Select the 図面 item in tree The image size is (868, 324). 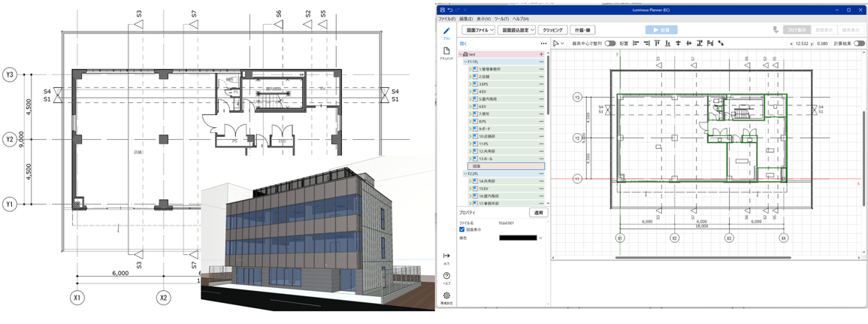[x=477, y=166]
